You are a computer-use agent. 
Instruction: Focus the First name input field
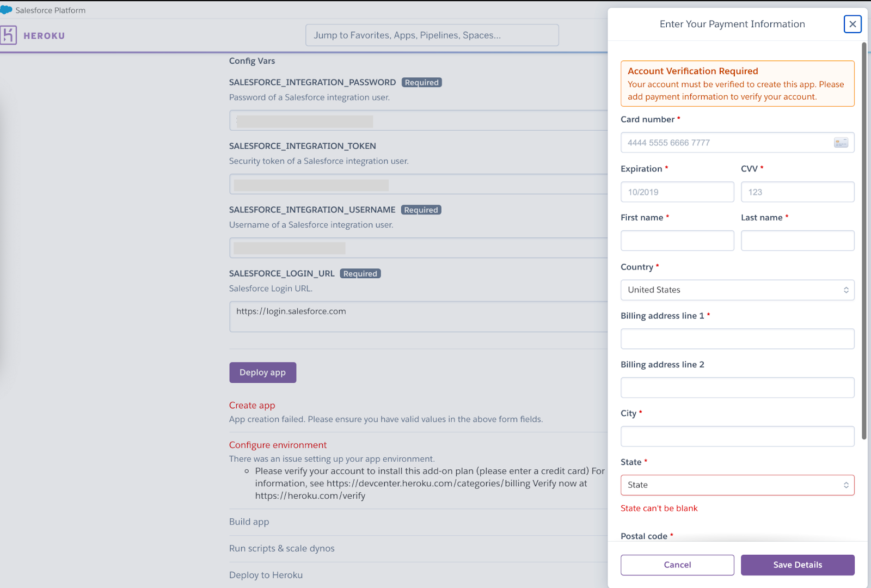677,241
